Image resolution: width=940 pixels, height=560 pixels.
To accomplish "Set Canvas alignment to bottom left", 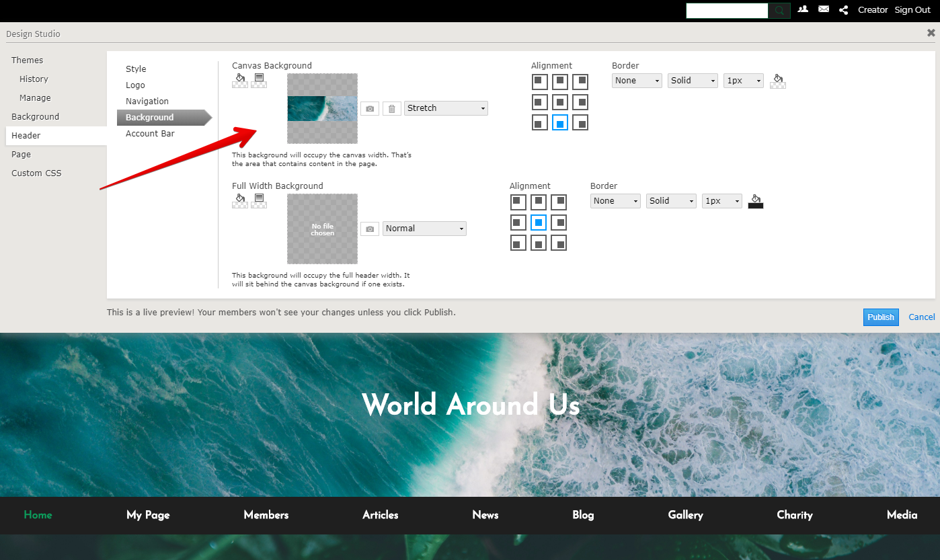I will [539, 122].
